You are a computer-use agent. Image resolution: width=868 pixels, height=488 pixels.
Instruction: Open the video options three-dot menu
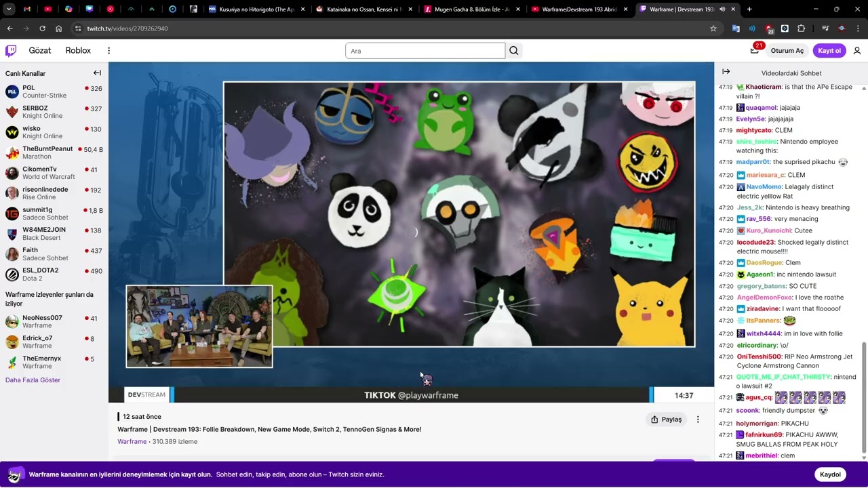click(698, 420)
